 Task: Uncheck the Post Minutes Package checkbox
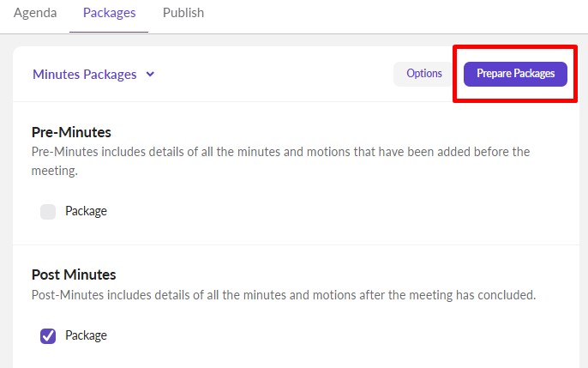point(48,336)
